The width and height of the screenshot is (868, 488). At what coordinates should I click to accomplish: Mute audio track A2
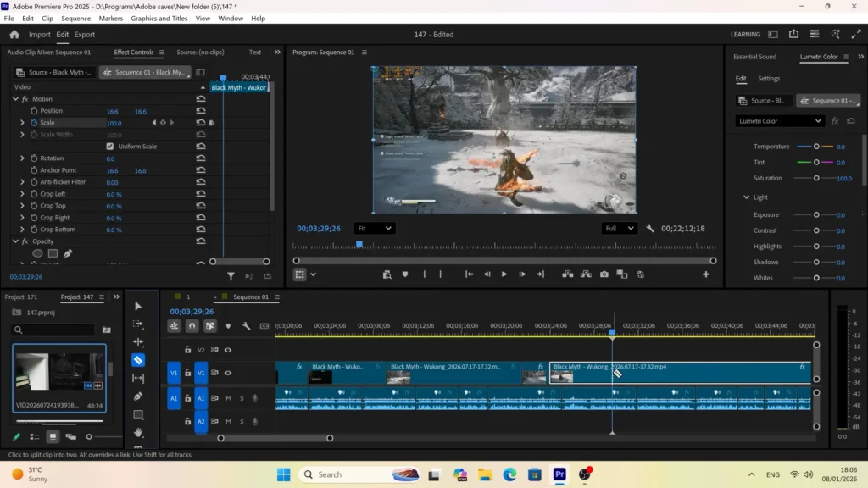coord(228,422)
